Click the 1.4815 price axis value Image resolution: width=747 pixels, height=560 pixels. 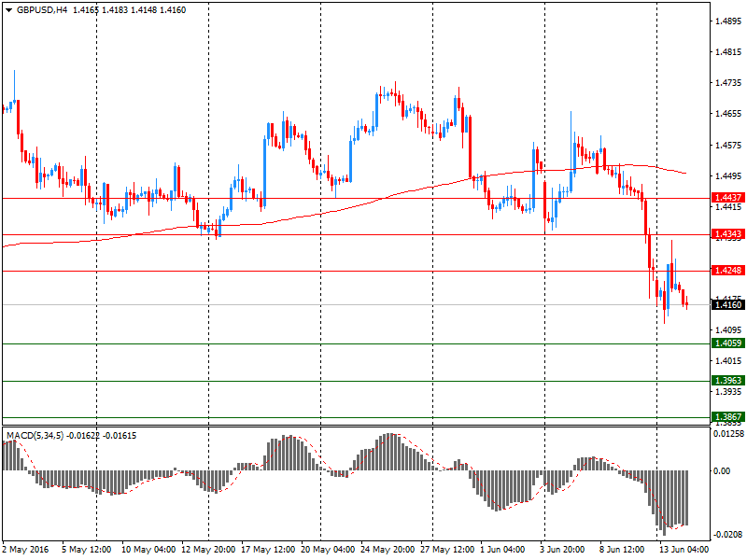tap(728, 52)
